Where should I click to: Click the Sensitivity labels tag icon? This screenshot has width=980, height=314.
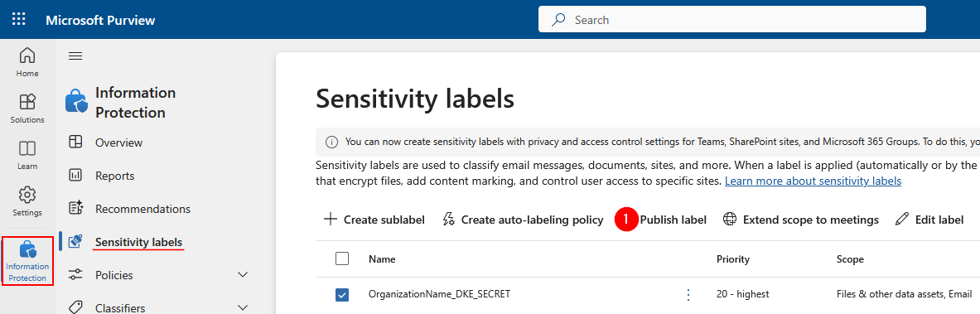(75, 241)
